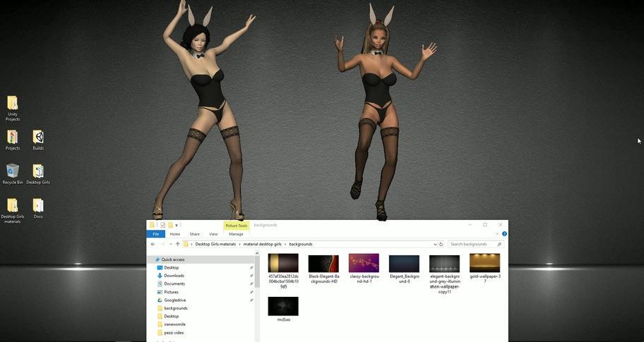
Task: Refresh the backgrounds folder view
Action: pos(441,244)
